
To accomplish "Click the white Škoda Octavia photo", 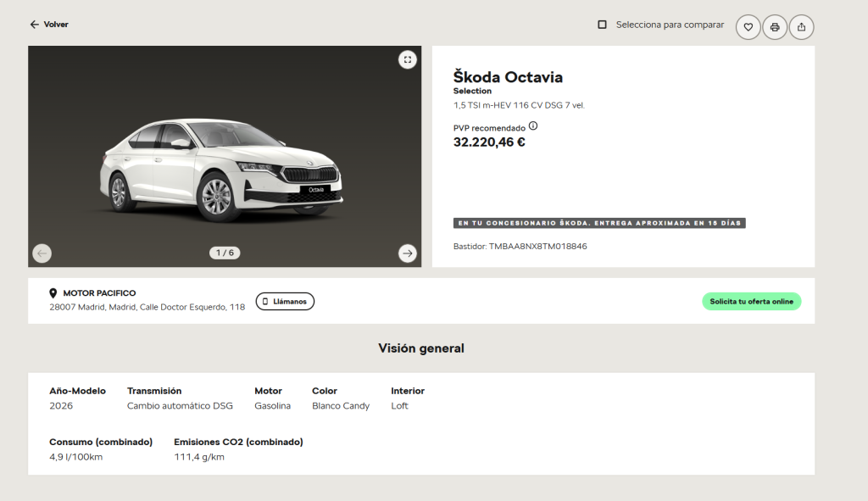I will [x=222, y=165].
